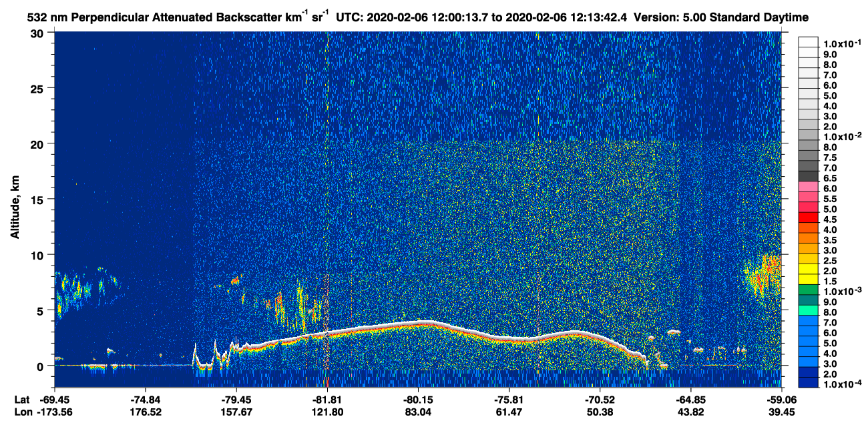Select latitude value '-81.81'
Image resolution: width=868 pixels, height=445 pixels.
pos(327,400)
